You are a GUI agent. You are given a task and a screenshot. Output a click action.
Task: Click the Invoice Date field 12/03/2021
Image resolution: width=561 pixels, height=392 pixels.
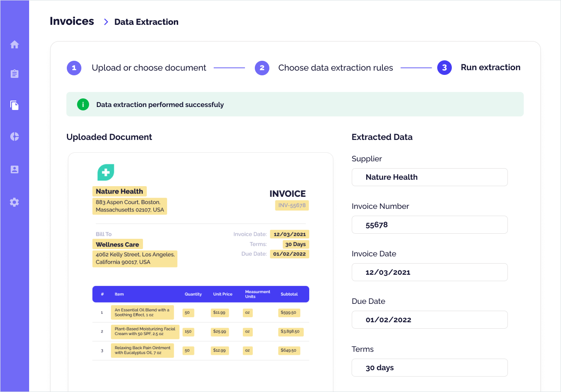click(430, 272)
